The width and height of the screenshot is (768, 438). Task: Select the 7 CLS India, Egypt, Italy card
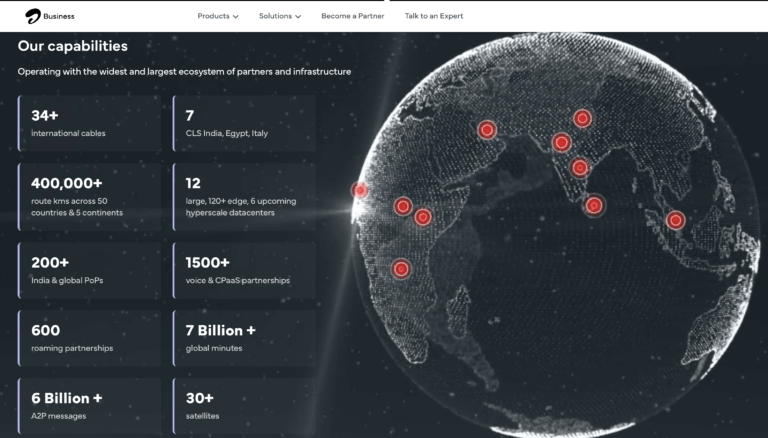pos(244,123)
